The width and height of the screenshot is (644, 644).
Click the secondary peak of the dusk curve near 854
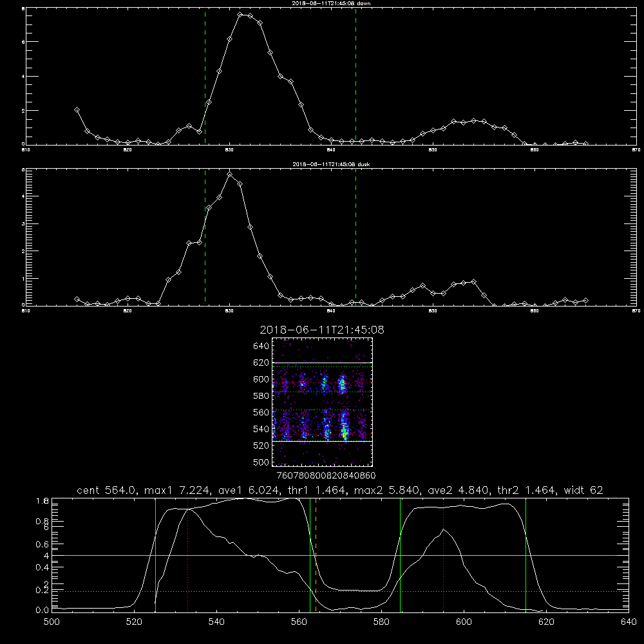[x=473, y=282]
